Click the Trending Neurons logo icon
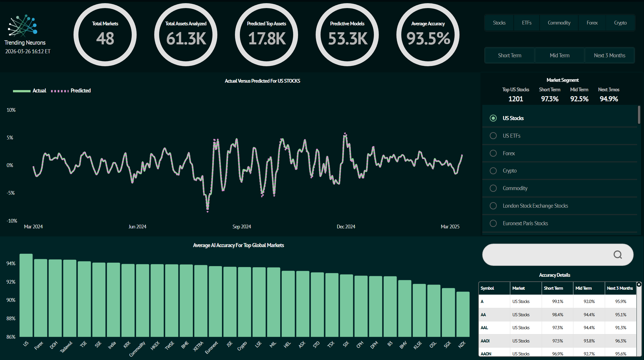The width and height of the screenshot is (644, 360). pos(23,26)
